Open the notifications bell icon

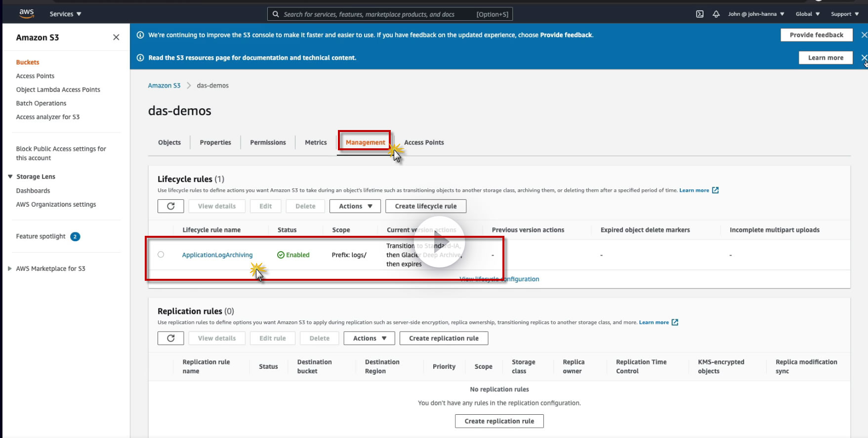pyautogui.click(x=716, y=14)
